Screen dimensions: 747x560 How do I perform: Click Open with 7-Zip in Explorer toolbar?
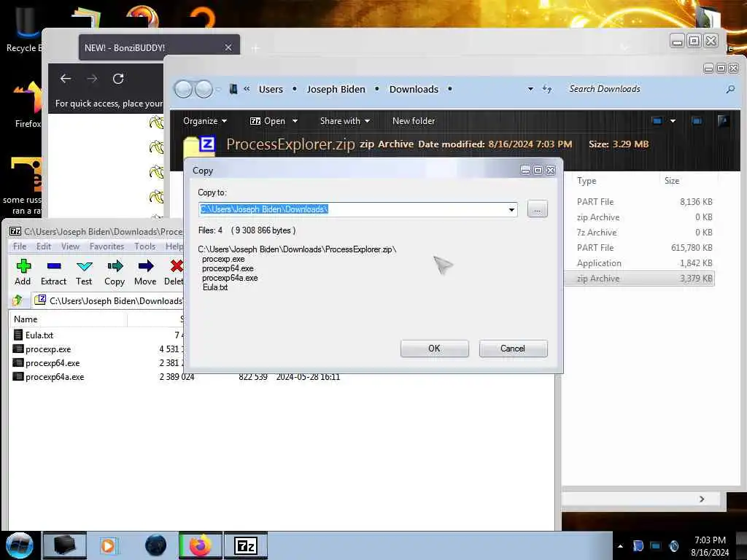tap(268, 121)
